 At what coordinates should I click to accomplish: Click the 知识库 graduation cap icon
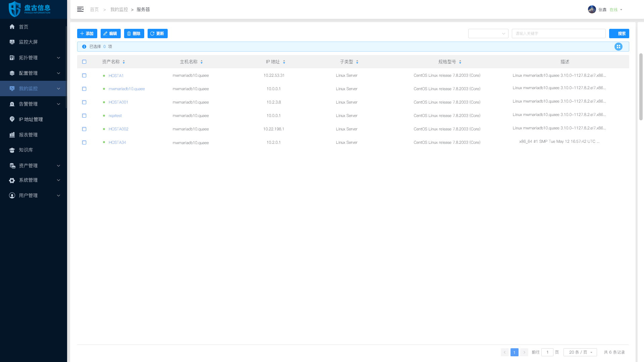tap(12, 150)
